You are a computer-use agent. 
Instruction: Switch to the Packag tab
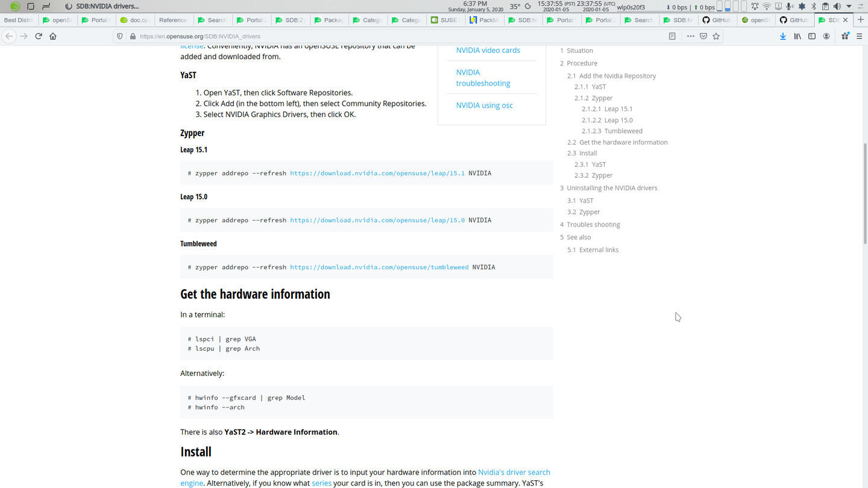click(329, 20)
